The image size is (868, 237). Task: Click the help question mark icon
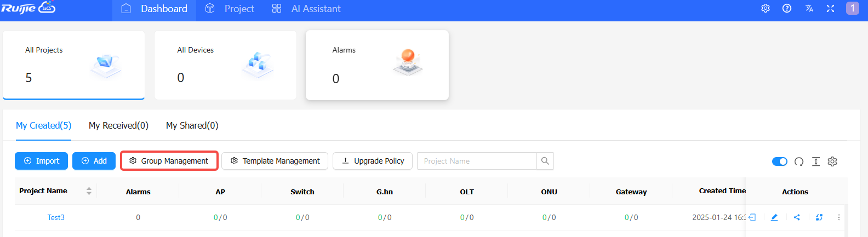pos(787,8)
